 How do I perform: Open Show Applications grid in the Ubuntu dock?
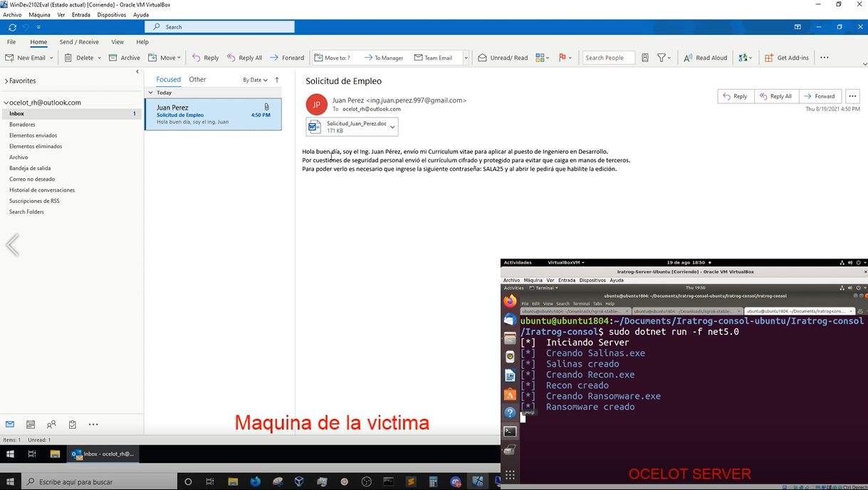point(509,474)
